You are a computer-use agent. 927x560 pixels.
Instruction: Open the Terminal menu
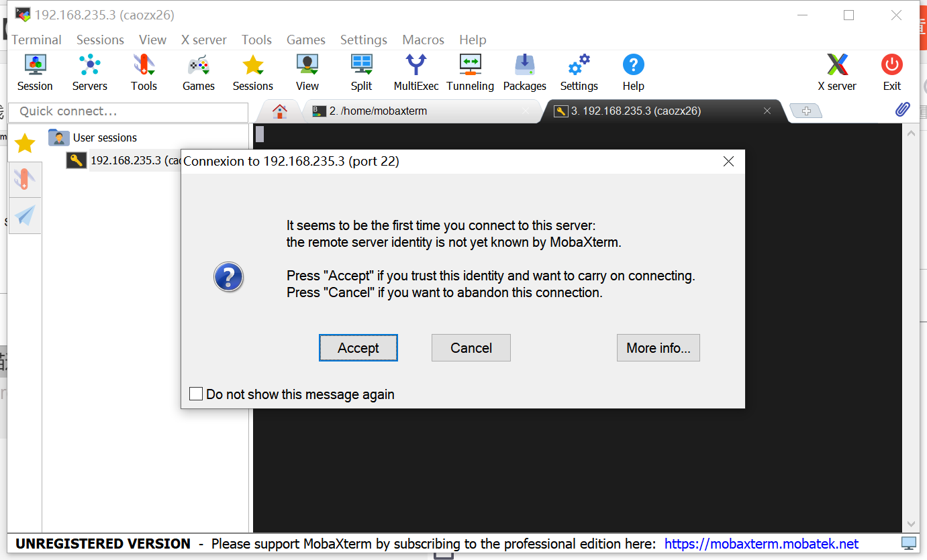click(36, 40)
